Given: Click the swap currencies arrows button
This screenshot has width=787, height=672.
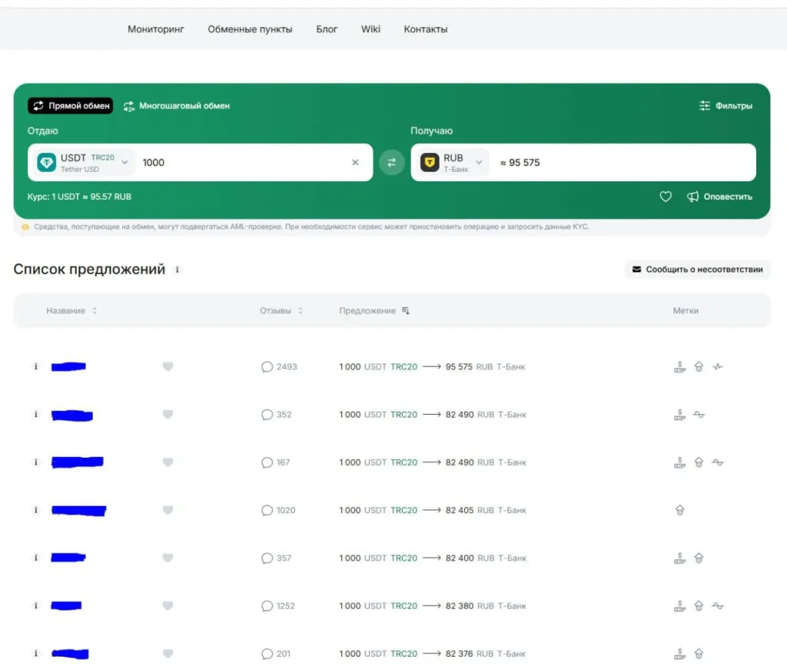Looking at the screenshot, I should (391, 163).
